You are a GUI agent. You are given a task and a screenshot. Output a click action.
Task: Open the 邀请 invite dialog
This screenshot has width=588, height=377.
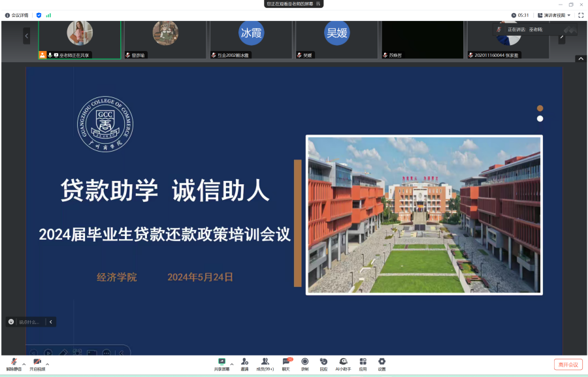tap(244, 363)
